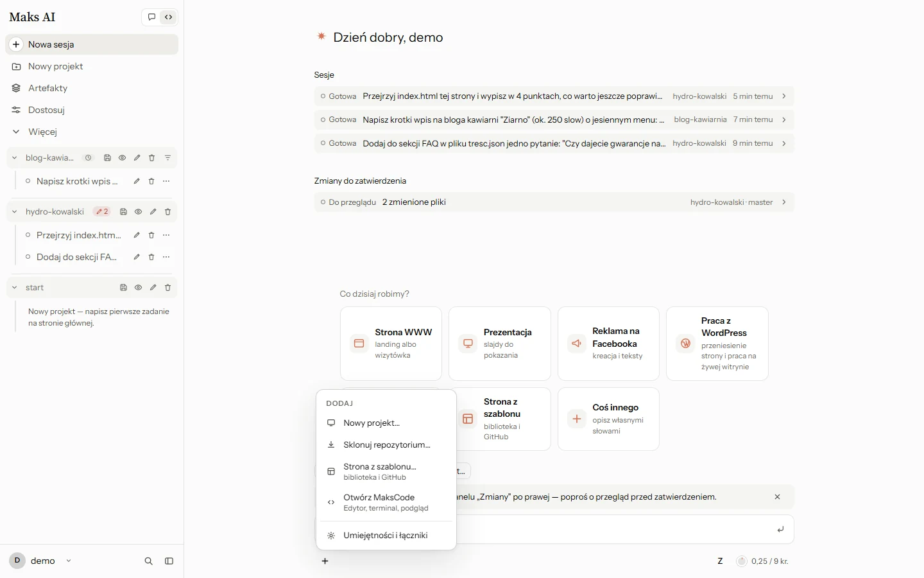Rename hydro-kowalski project with pencil icon
924x578 pixels.
coord(153,212)
